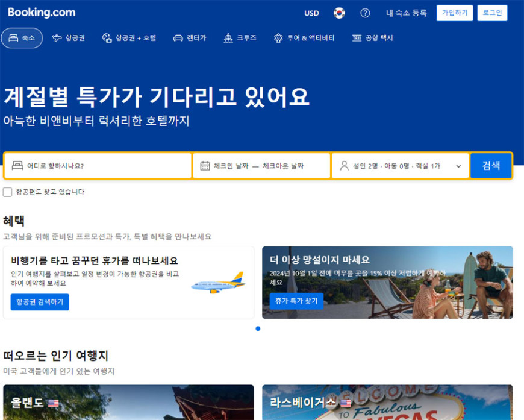Open the 크루즈 tab
This screenshot has width=524, height=420.
[240, 38]
